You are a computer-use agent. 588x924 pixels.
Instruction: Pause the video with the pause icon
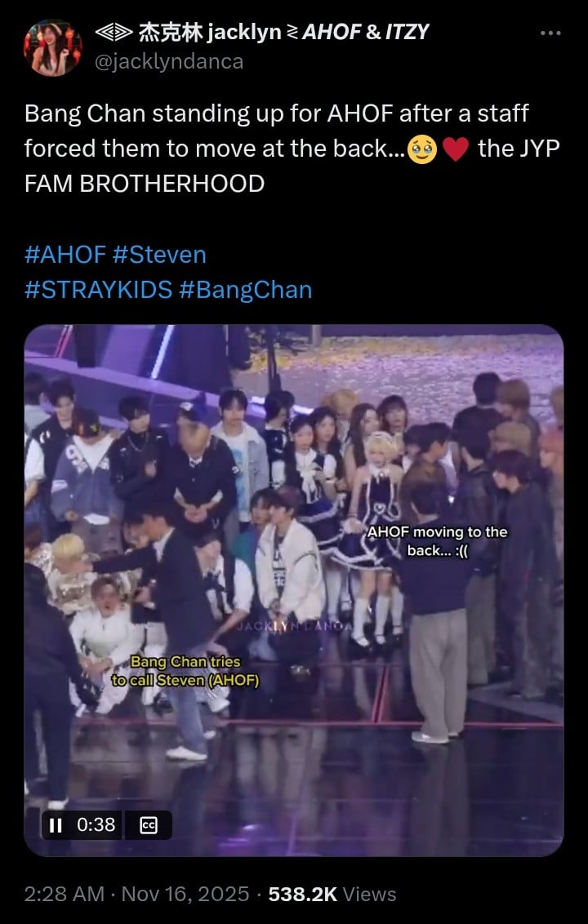(56, 824)
